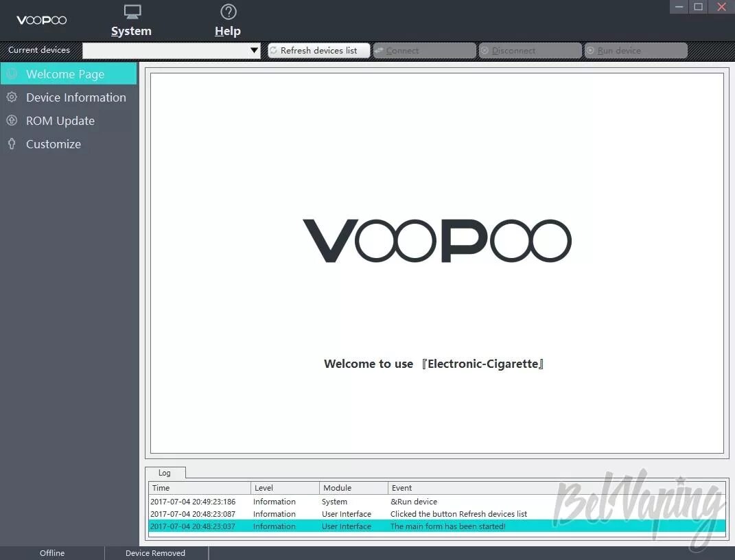Select the Log tab
Image resolution: width=735 pixels, height=560 pixels.
click(x=165, y=473)
